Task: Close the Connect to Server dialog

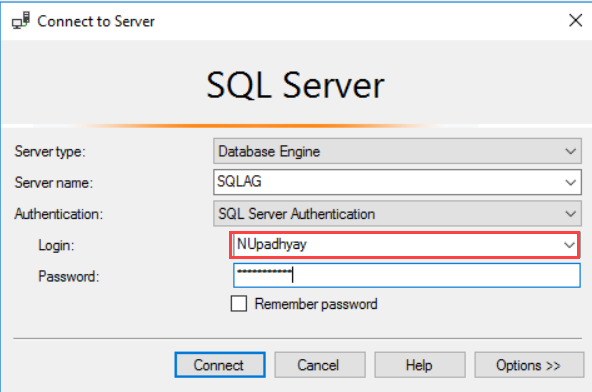Action: (x=575, y=20)
